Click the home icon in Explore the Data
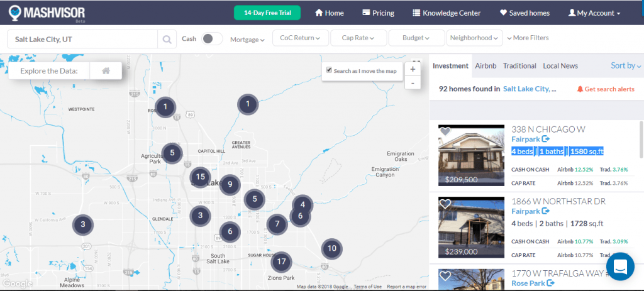Image resolution: width=644 pixels, height=291 pixels. (x=106, y=70)
